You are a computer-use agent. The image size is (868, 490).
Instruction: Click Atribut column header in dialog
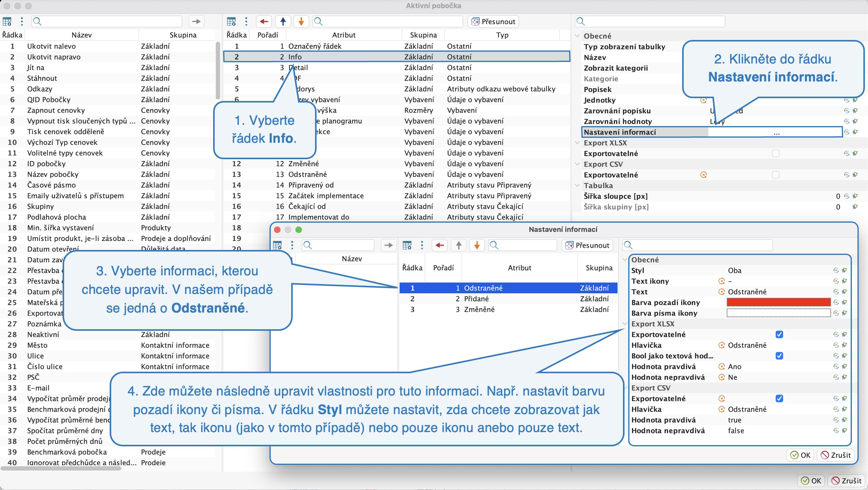(x=519, y=268)
